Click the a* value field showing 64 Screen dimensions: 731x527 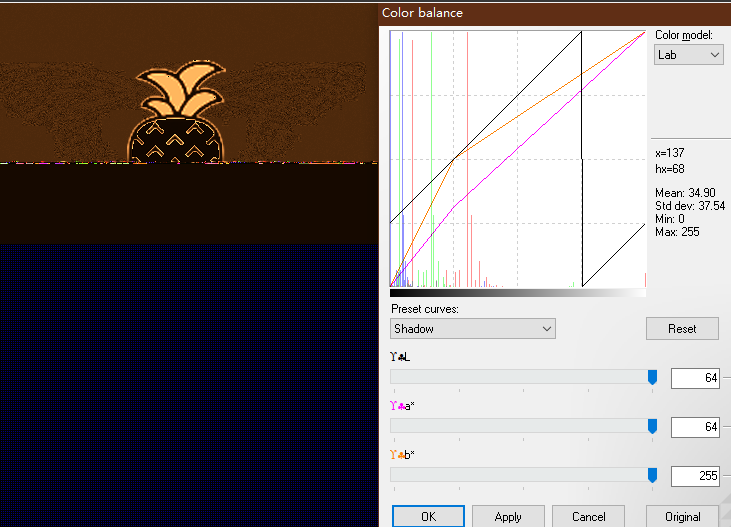[695, 427]
